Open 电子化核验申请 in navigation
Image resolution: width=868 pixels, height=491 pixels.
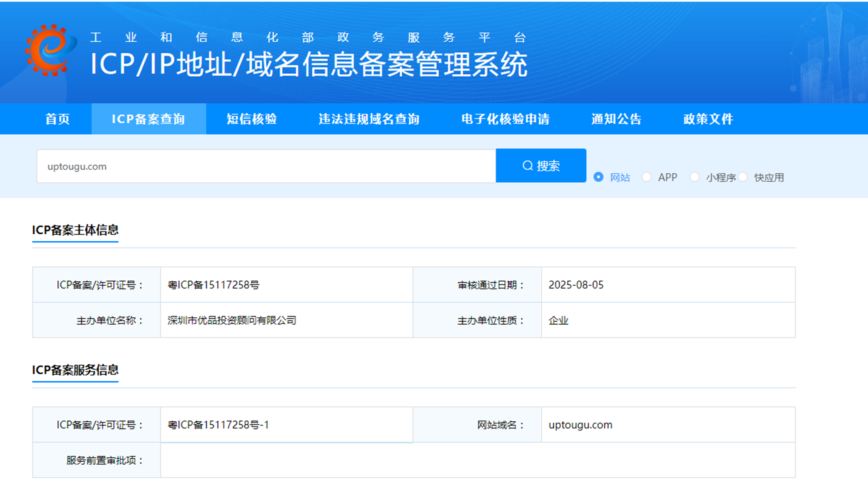coord(506,119)
